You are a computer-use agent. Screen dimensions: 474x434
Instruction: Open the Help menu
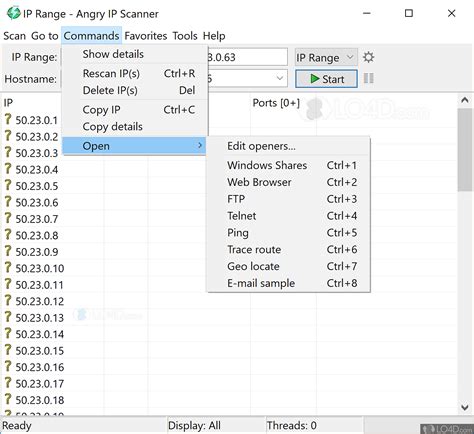point(214,36)
